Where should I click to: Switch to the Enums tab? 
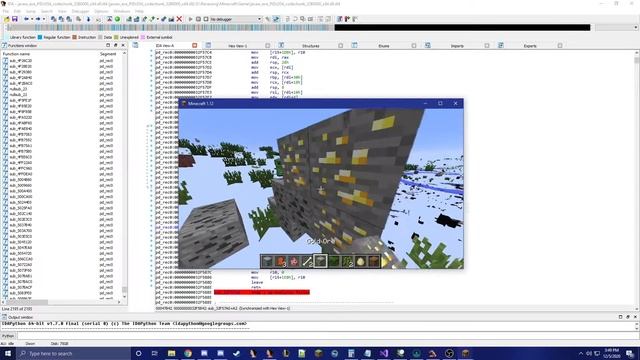[384, 46]
